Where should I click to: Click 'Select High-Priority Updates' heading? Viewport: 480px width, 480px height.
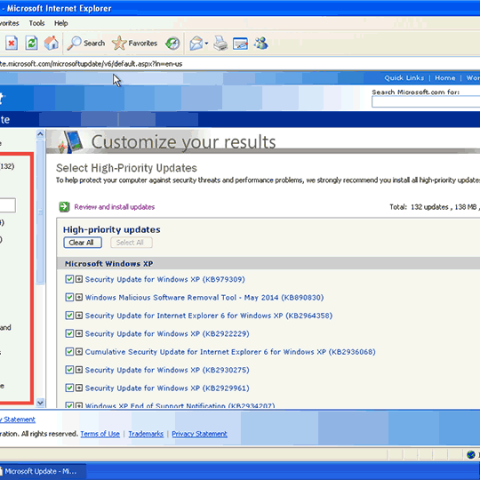pos(126,168)
